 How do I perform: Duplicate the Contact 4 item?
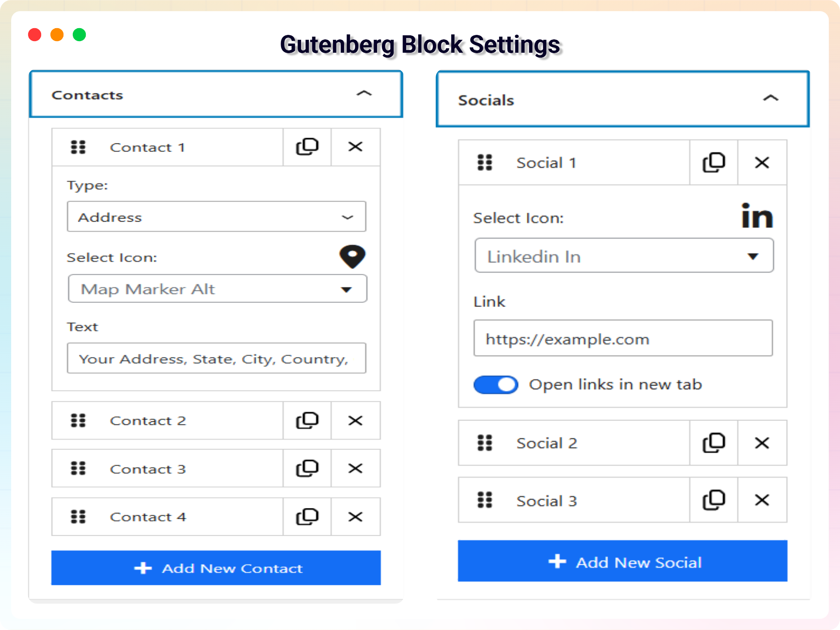[307, 517]
